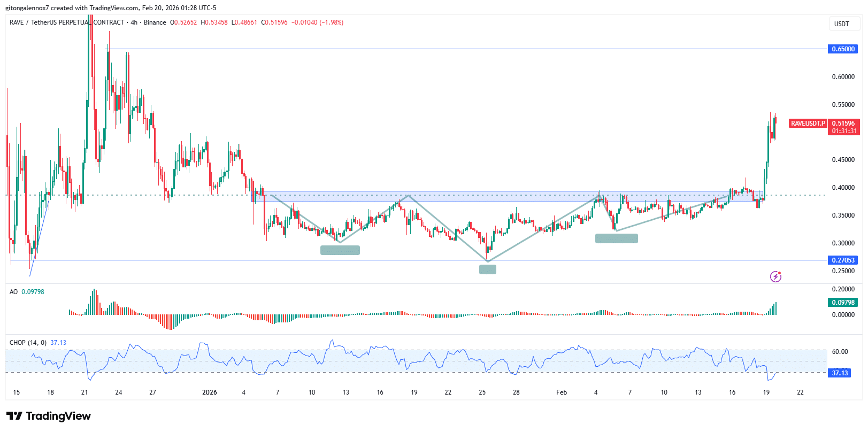Click the 0.27053 blue price label
Image resolution: width=868 pixels, height=432 pixels.
tap(843, 260)
